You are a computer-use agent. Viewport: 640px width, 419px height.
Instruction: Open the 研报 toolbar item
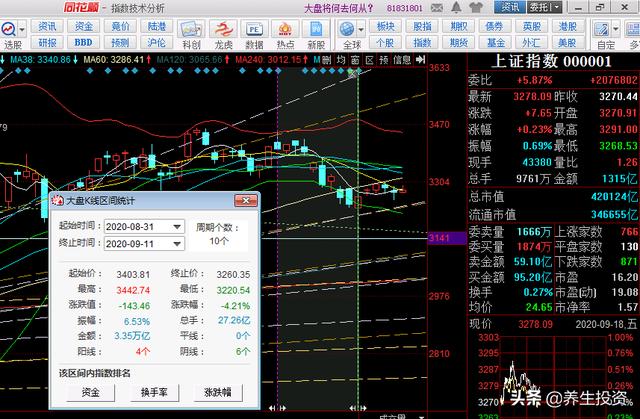(47, 42)
